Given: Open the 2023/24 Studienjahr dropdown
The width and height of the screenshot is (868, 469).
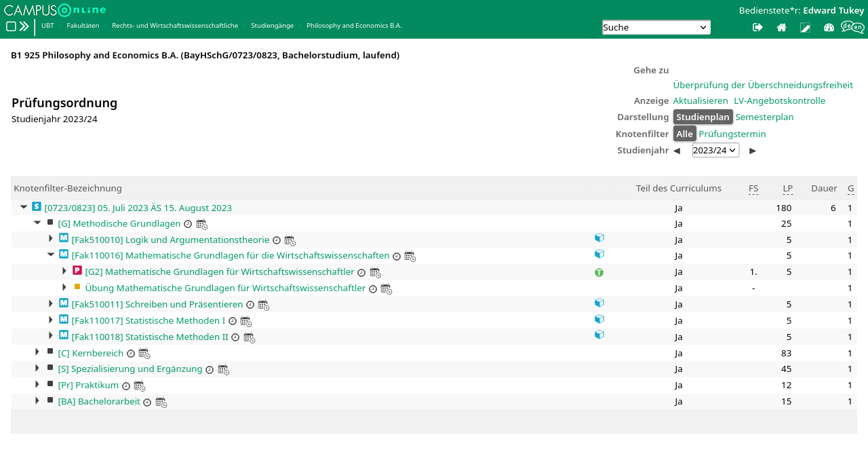Looking at the screenshot, I should [x=715, y=150].
